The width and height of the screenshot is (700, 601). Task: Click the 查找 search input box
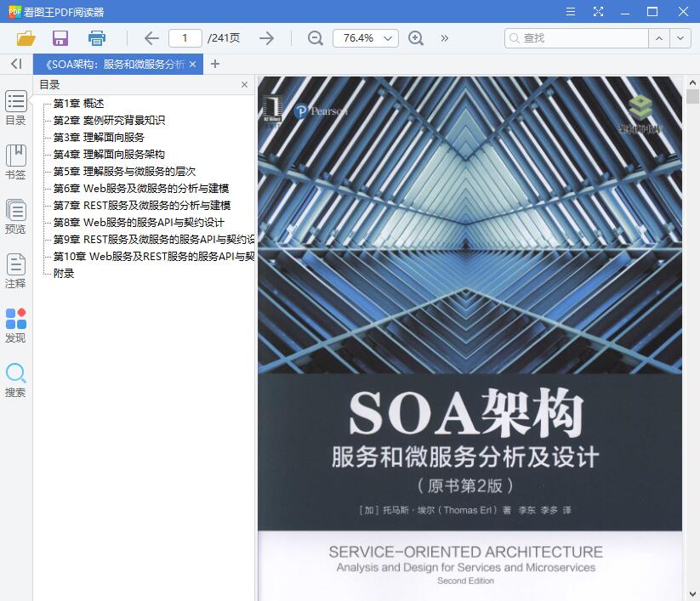tap(577, 38)
